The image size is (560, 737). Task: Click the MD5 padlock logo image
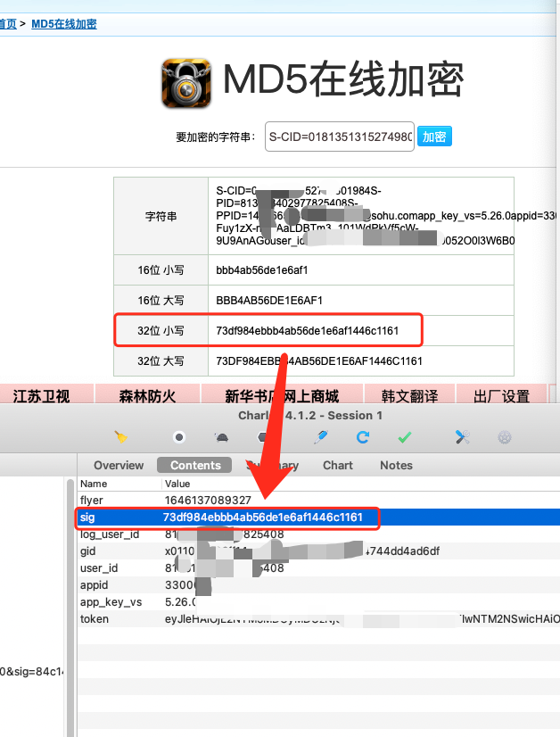click(186, 83)
